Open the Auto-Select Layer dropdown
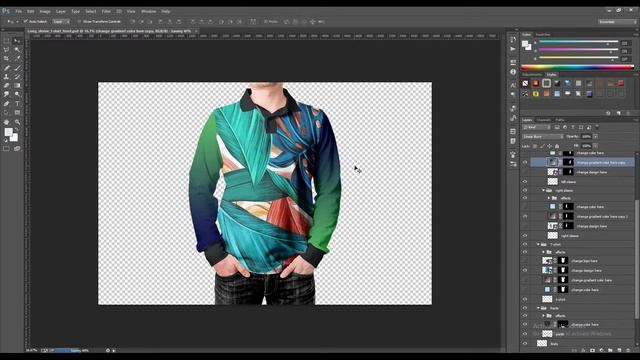640x360 pixels. (x=61, y=22)
